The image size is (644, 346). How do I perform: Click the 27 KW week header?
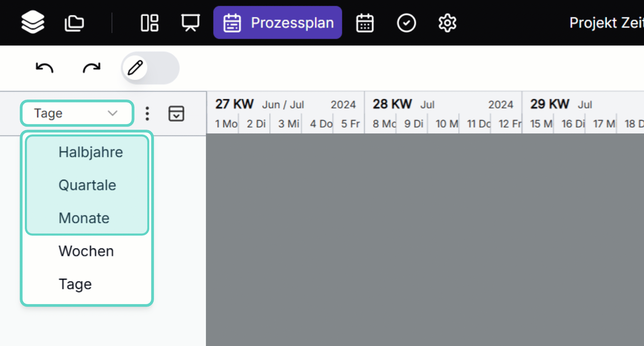point(234,104)
